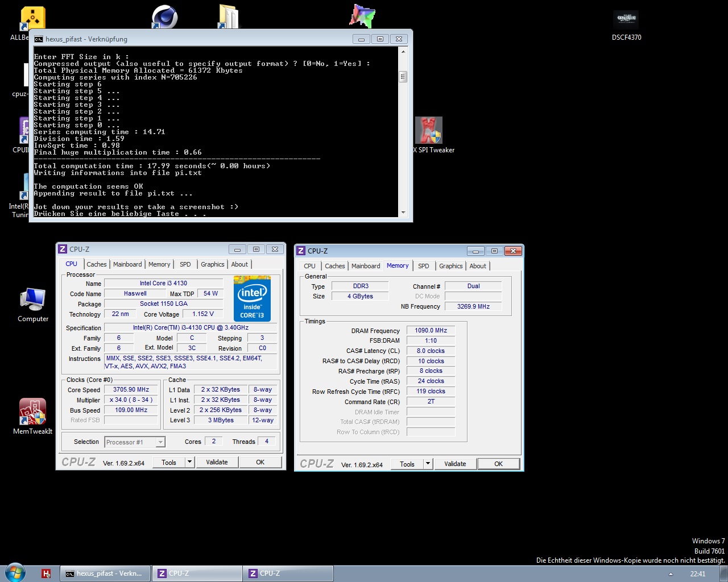Click the DRAM Frequency value 1090.0 MHz

coord(431,330)
